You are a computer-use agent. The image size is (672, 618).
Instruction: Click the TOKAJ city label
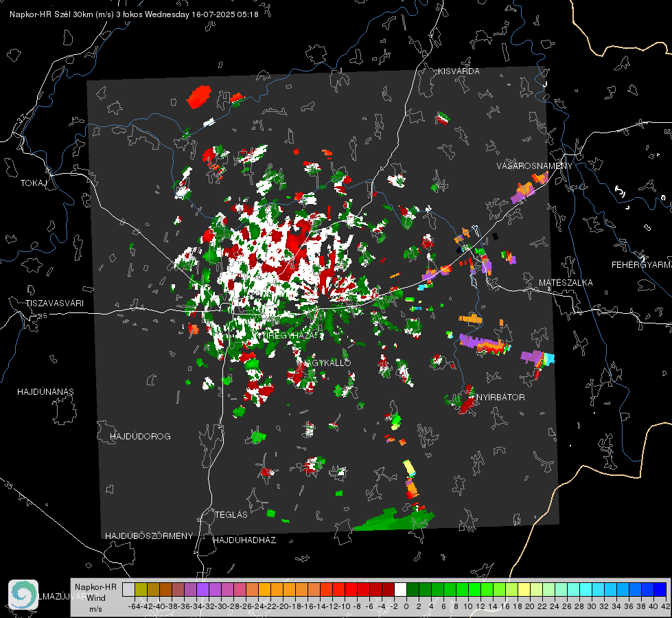[x=34, y=183]
